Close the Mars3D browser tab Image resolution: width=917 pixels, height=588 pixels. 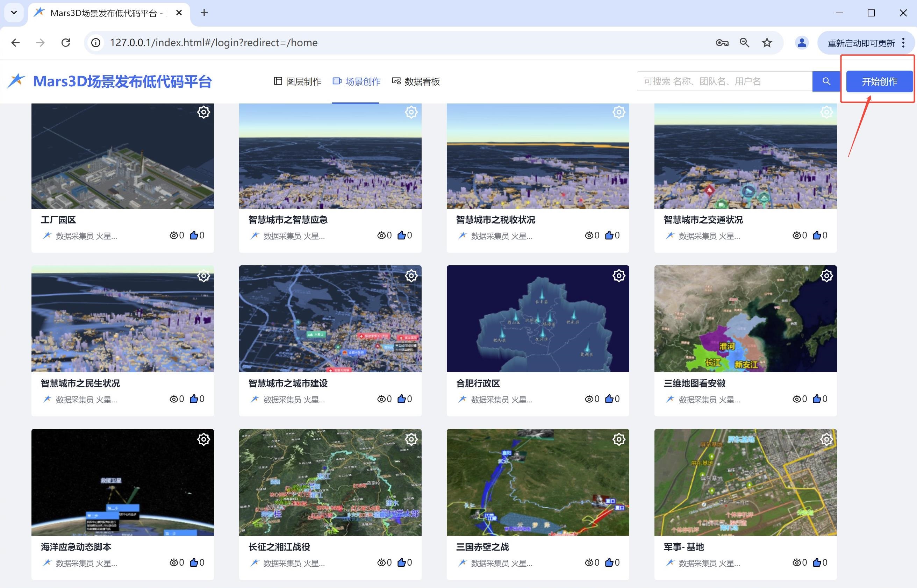[179, 13]
